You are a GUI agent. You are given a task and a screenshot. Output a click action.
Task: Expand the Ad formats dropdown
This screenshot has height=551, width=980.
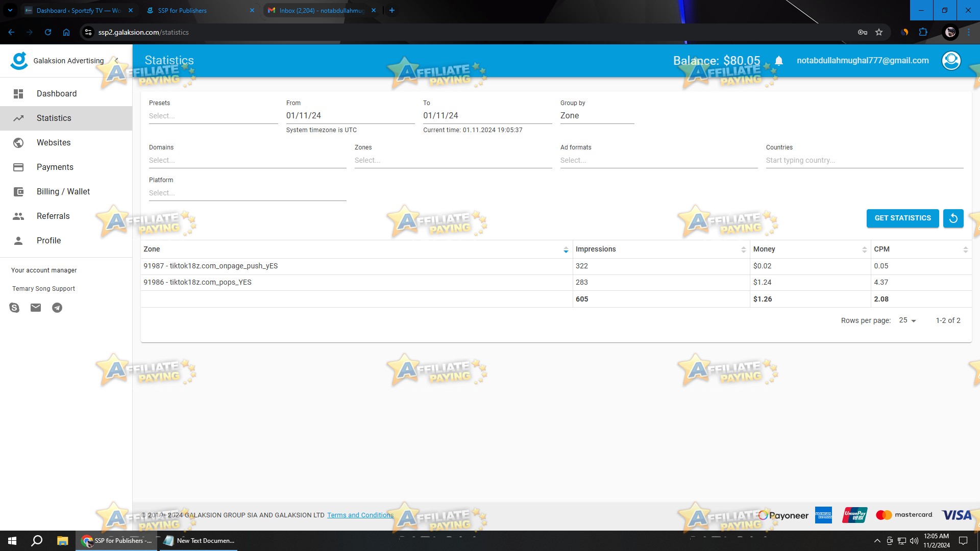659,161
